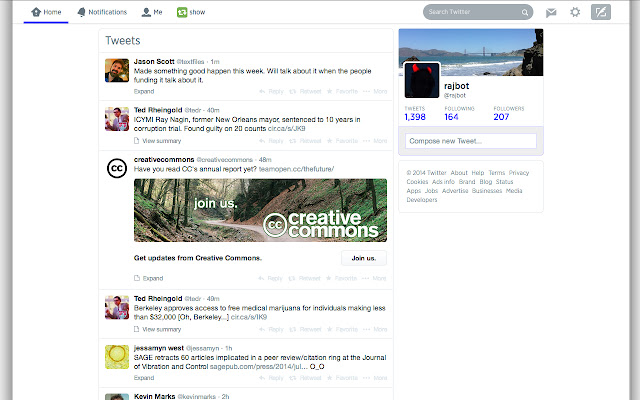Image resolution: width=640 pixels, height=400 pixels.
Task: Retweet Jason Scott's tweet
Action: point(305,91)
